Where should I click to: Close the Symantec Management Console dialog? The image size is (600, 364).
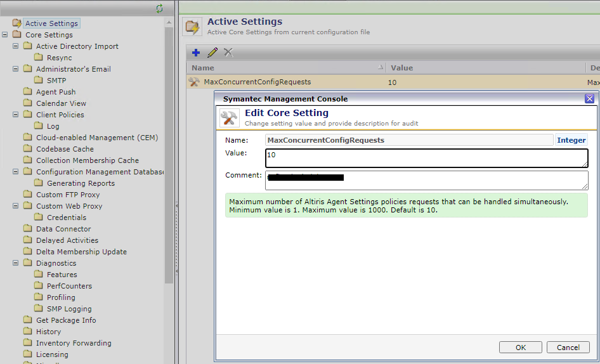point(589,98)
